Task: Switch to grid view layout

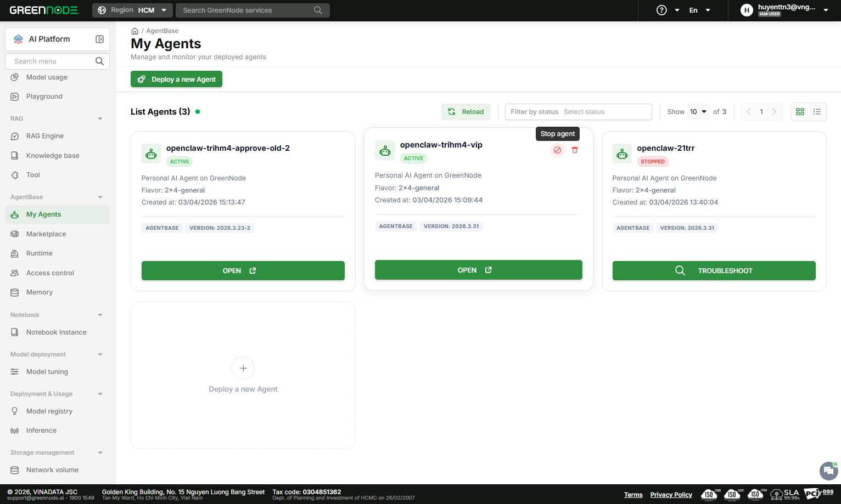Action: coord(800,112)
